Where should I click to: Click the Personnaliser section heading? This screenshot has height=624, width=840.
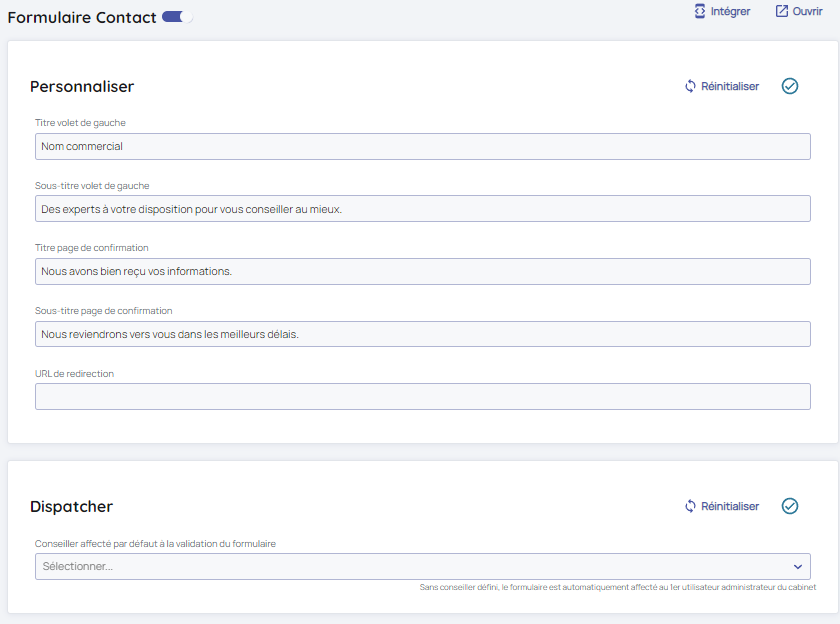(x=82, y=86)
